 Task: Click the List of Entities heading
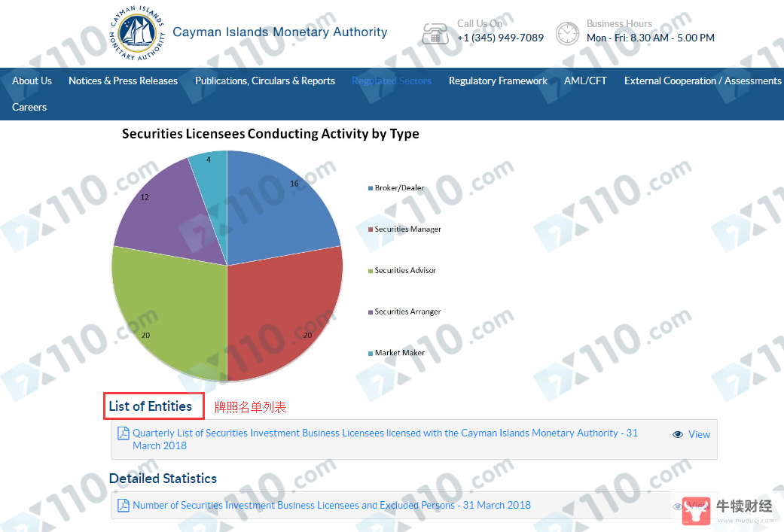click(151, 406)
